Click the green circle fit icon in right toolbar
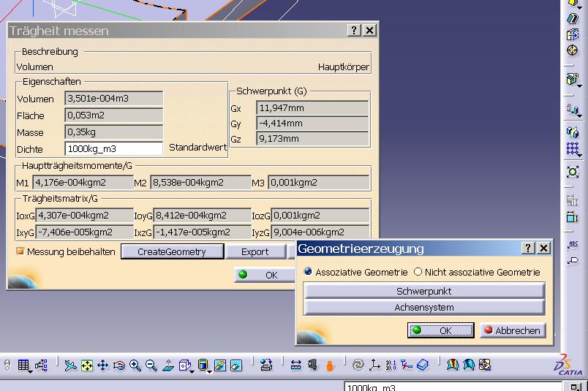Screen dimensions: 588x391 coord(572,172)
